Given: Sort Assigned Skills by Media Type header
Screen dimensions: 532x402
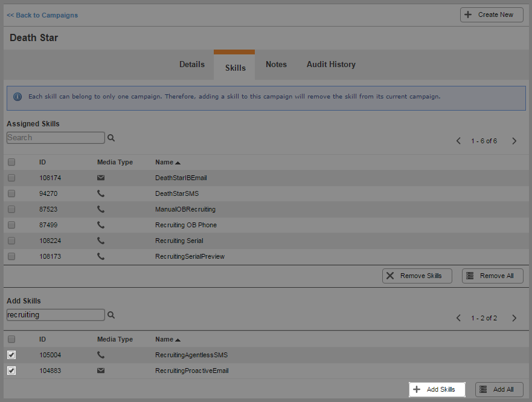Looking at the screenshot, I should (115, 162).
